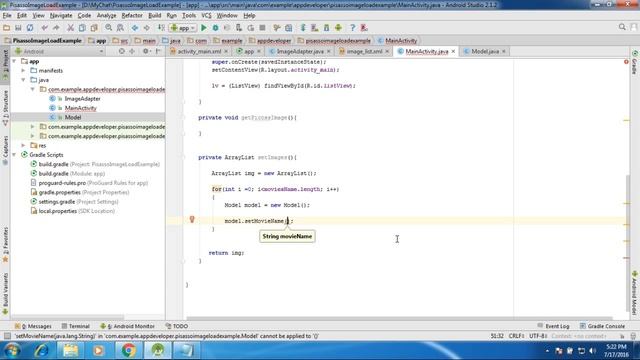Open the Android Monitor tool window
640x360 pixels.
click(127, 326)
